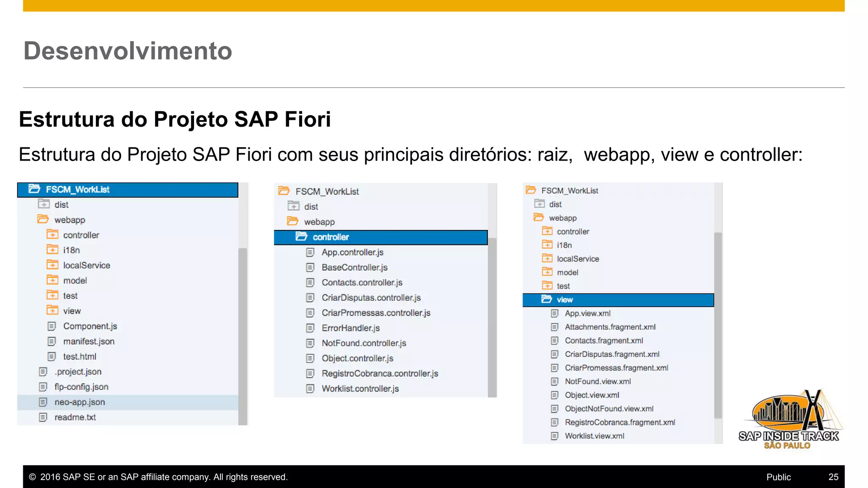Image resolution: width=868 pixels, height=488 pixels.
Task: Open the .project.json file icon
Action: point(43,372)
